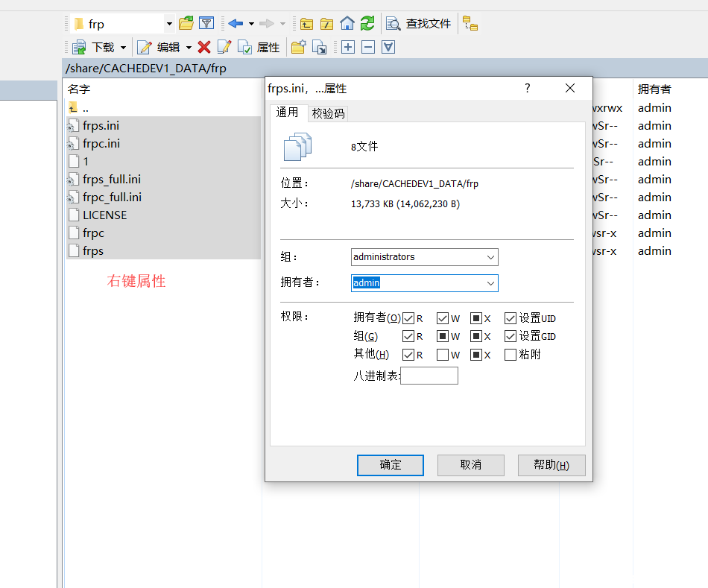Expand the 编辑 toolbar dropdown arrow
The height and width of the screenshot is (588, 708).
click(189, 46)
